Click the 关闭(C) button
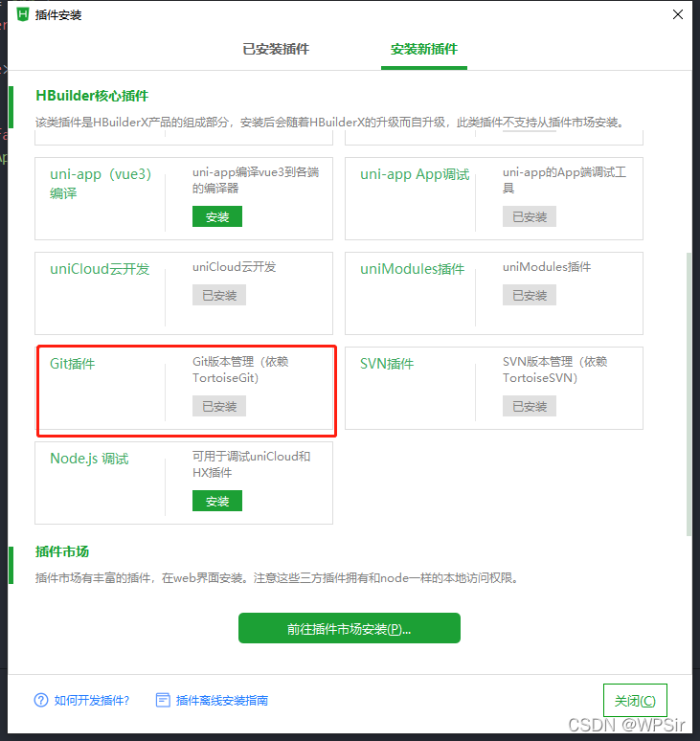700x741 pixels. point(635,701)
